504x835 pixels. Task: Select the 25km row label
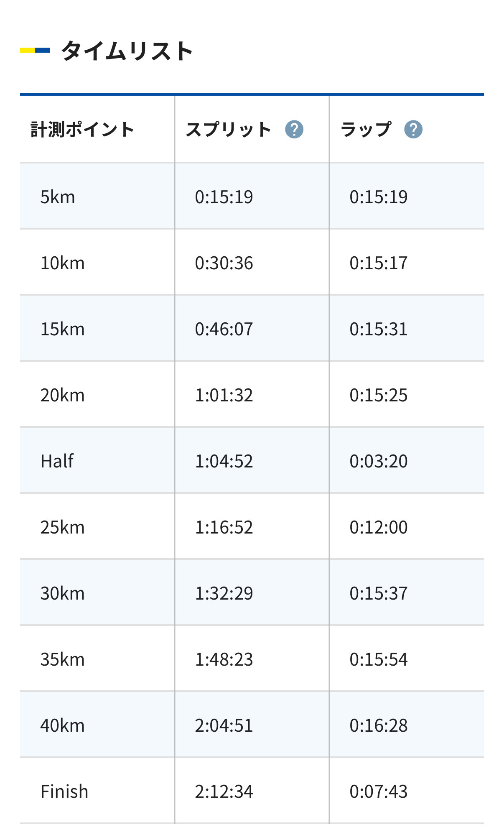pos(62,527)
